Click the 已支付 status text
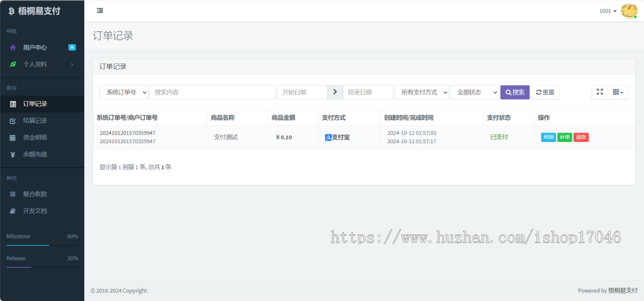The image size is (644, 301). coord(499,137)
